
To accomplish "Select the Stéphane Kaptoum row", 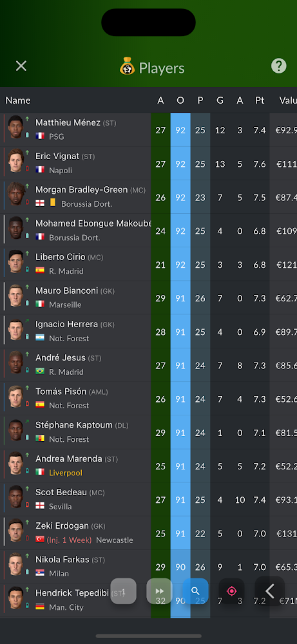I will click(148, 433).
